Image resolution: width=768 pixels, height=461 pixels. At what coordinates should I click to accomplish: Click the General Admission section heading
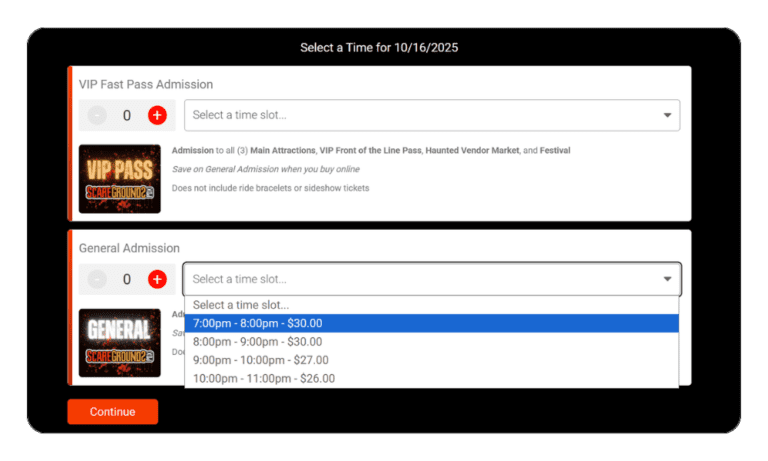tap(129, 248)
